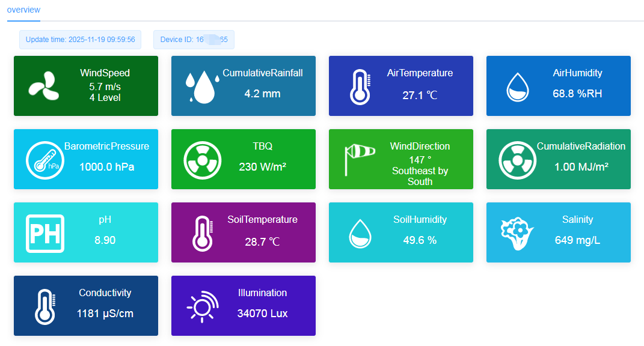Click the radiation icon on the TBQ card
The width and height of the screenshot is (644, 346).
click(201, 159)
